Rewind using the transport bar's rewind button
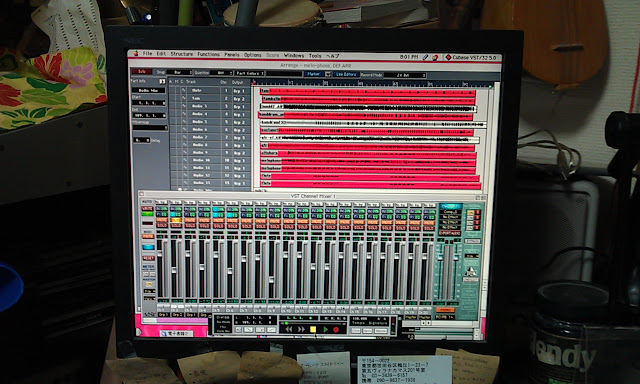This screenshot has height=384, width=640. point(289,329)
